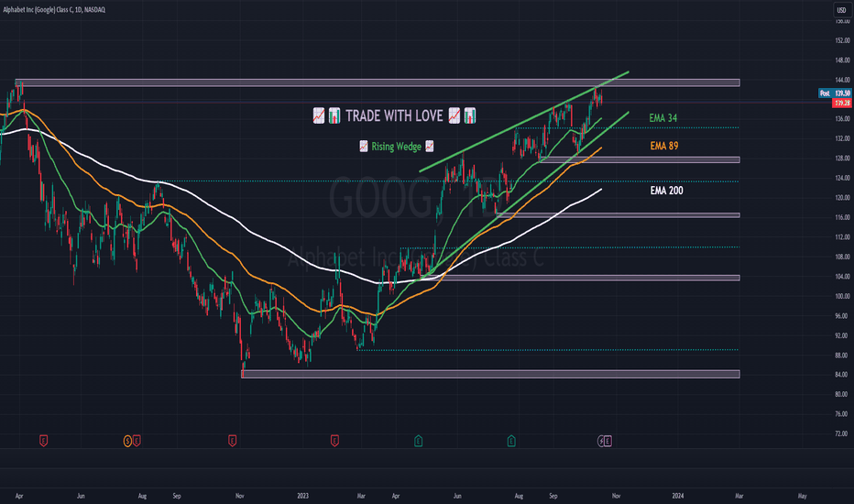Image resolution: width=854 pixels, height=504 pixels.
Task: Click the 152.00 price scale label
Action: point(842,40)
